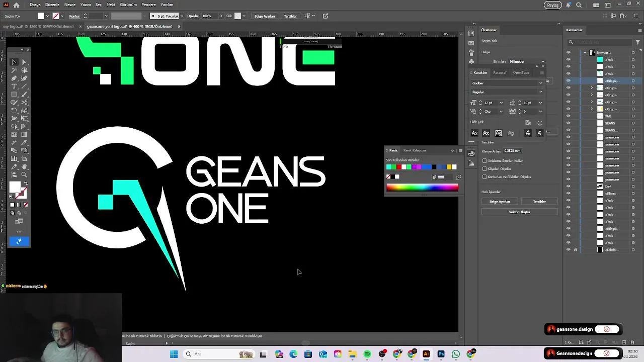Click the Tercihler button in Özellikler panel
Image resolution: width=644 pixels, height=362 pixels.
[x=539, y=202]
